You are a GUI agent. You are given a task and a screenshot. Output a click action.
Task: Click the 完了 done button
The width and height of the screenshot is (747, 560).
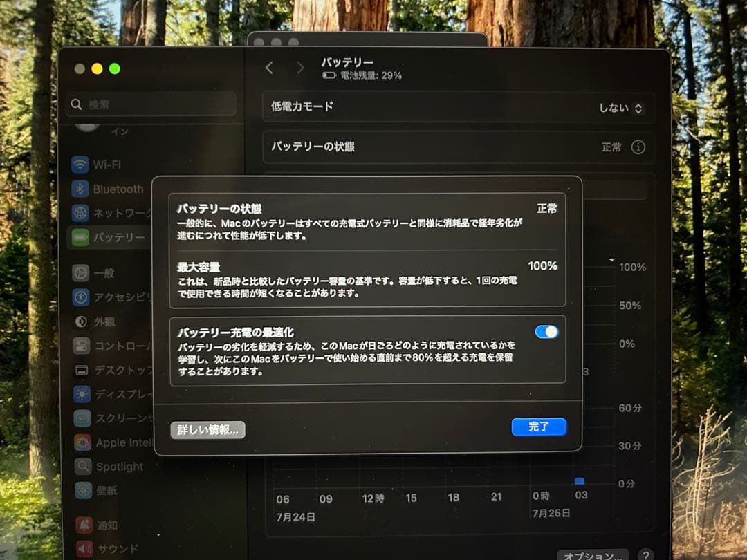pos(539,427)
